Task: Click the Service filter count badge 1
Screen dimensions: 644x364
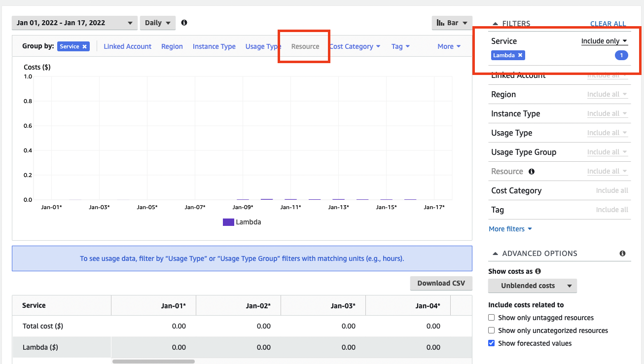Action: pos(621,55)
